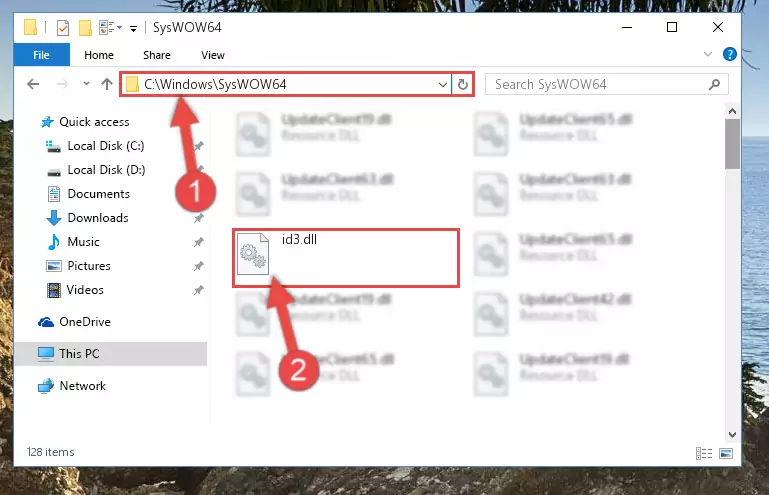Expand the ribbon with the chevron

708,54
